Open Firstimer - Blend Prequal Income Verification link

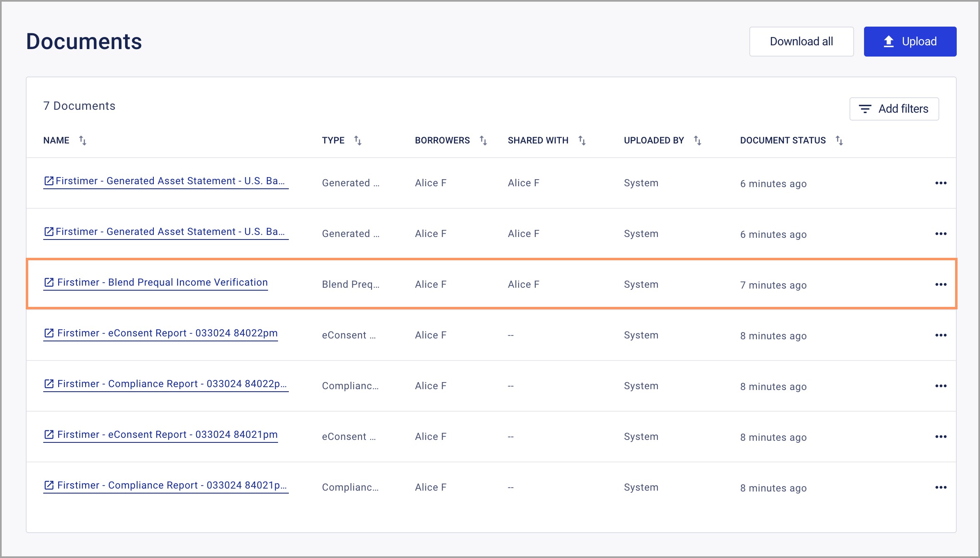pos(162,282)
